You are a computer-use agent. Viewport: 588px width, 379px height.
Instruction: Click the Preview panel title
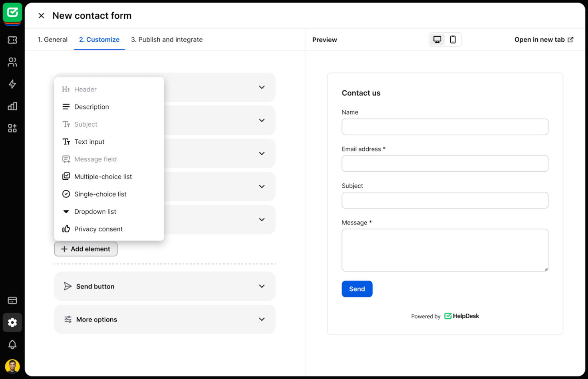[x=325, y=40]
